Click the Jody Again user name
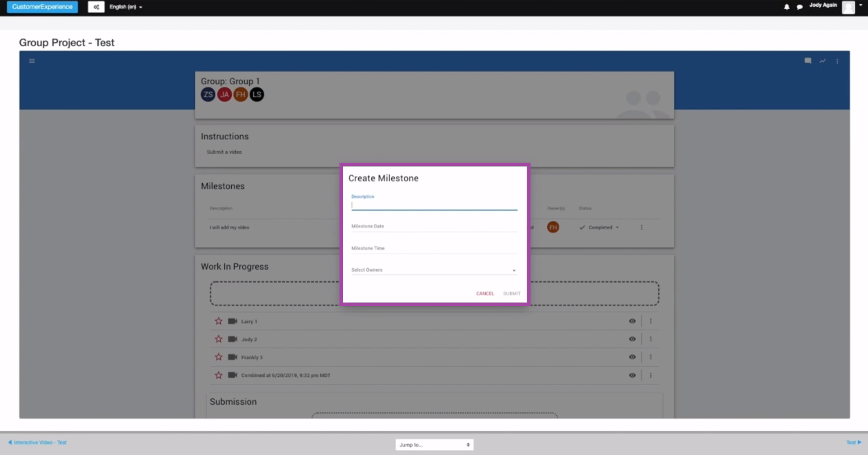The image size is (868, 455). point(823,5)
